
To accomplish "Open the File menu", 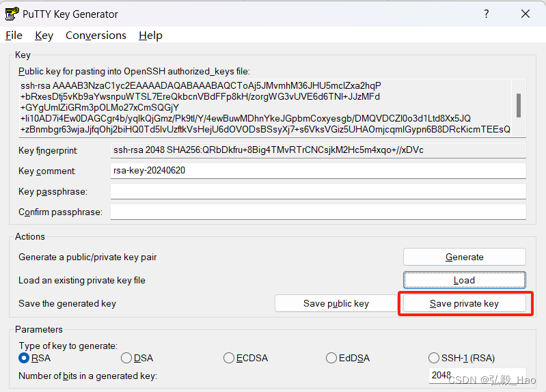I will coord(14,36).
